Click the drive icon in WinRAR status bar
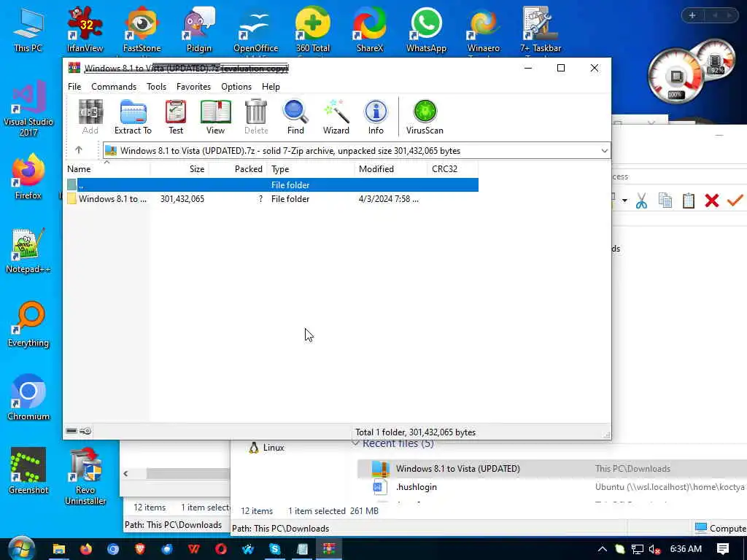Image resolution: width=747 pixels, height=560 pixels. (x=71, y=431)
